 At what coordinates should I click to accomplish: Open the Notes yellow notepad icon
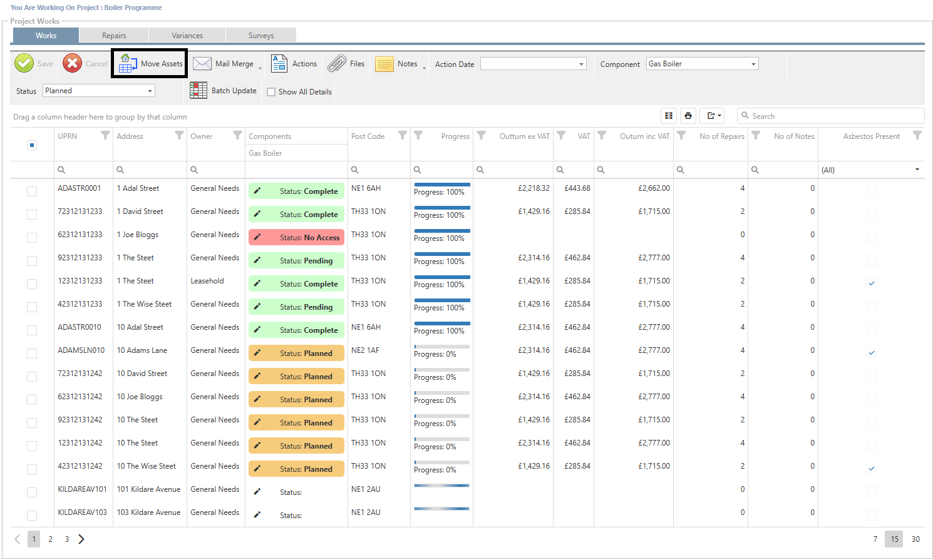point(384,64)
